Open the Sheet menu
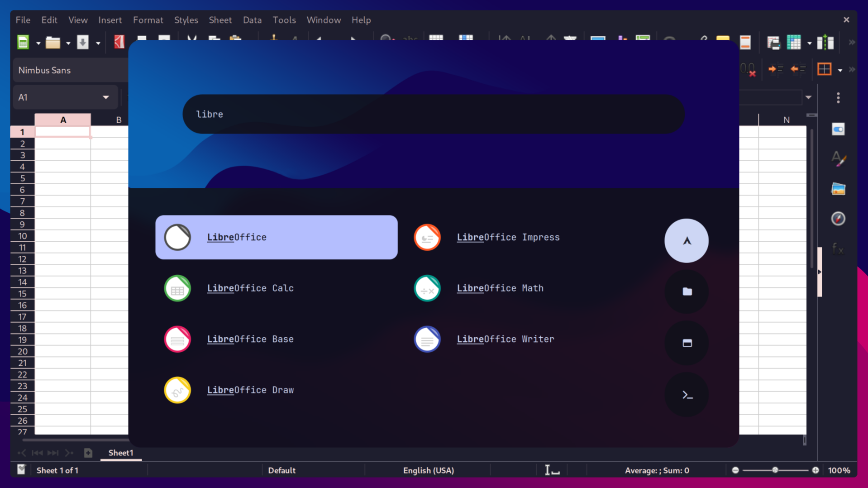 [220, 20]
